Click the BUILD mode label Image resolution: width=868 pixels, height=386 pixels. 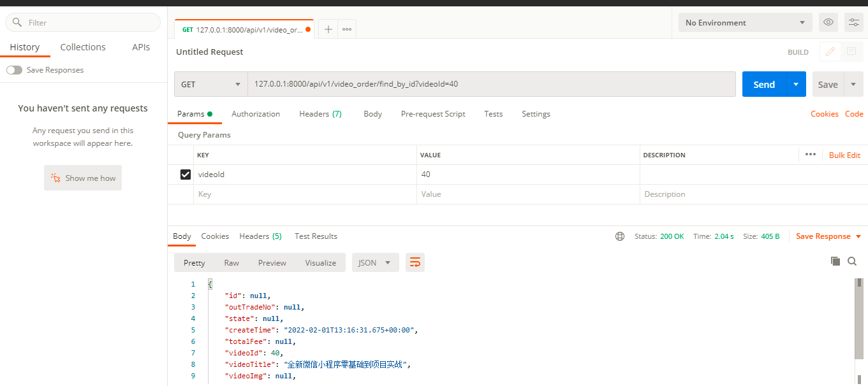(x=798, y=52)
